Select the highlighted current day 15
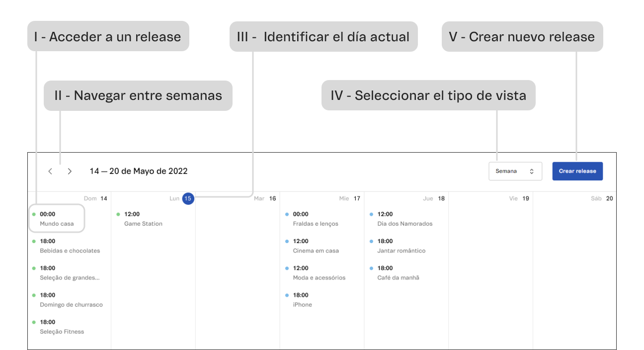 tap(188, 198)
